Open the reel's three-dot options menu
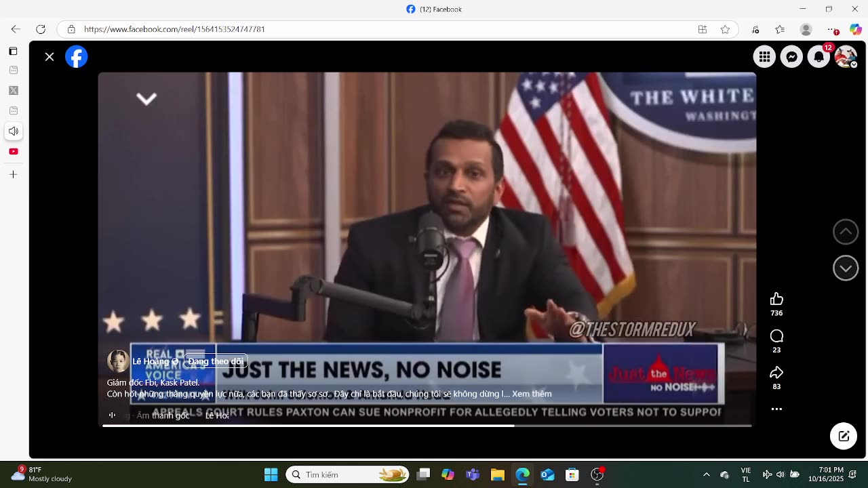Viewport: 868px width, 488px height. pos(776,409)
